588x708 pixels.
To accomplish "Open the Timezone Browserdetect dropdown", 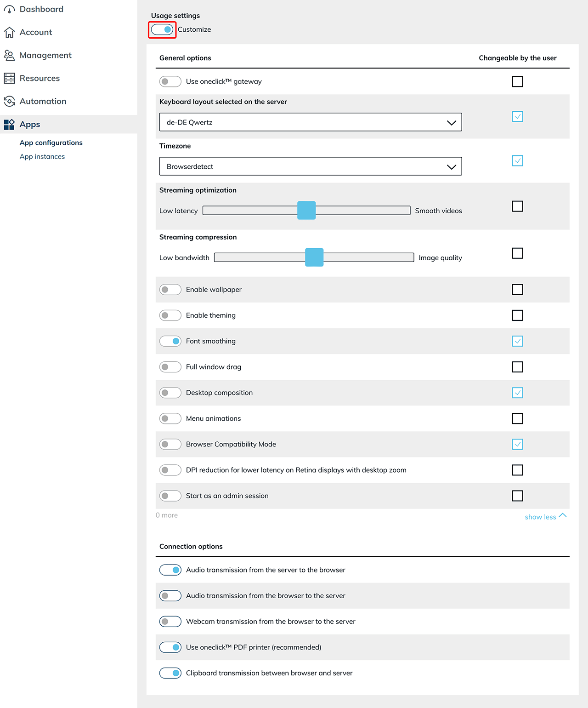I will [310, 166].
